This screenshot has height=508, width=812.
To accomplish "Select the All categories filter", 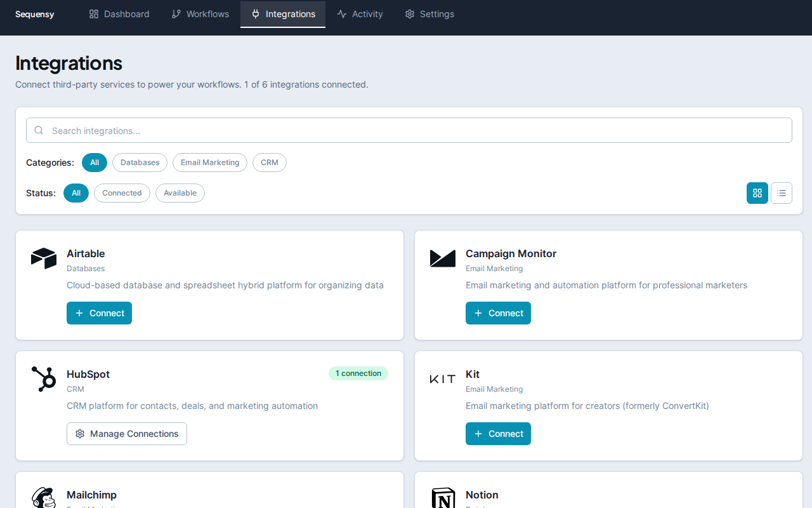I will 95,163.
